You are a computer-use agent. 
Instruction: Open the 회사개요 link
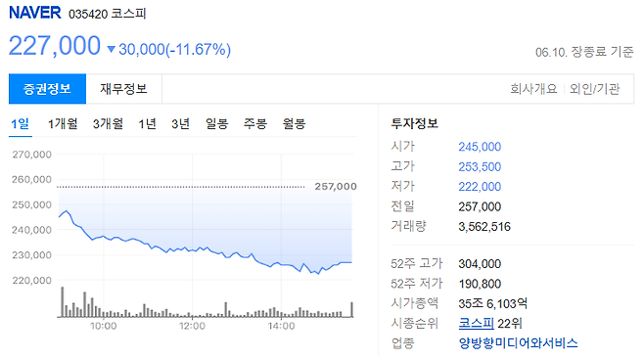coord(533,89)
